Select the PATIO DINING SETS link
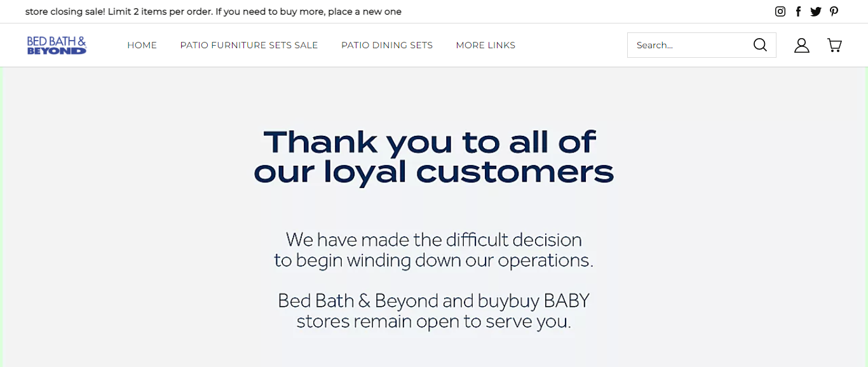868x367 pixels. [387, 45]
